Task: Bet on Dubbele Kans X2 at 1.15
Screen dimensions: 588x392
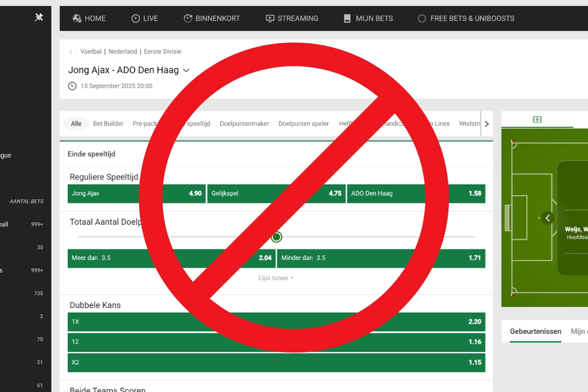Action: click(x=276, y=363)
